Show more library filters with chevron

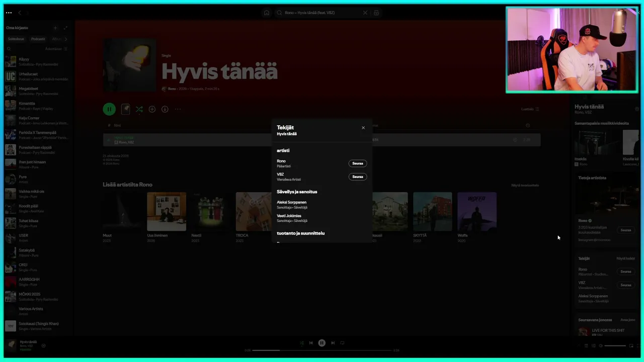[66, 39]
